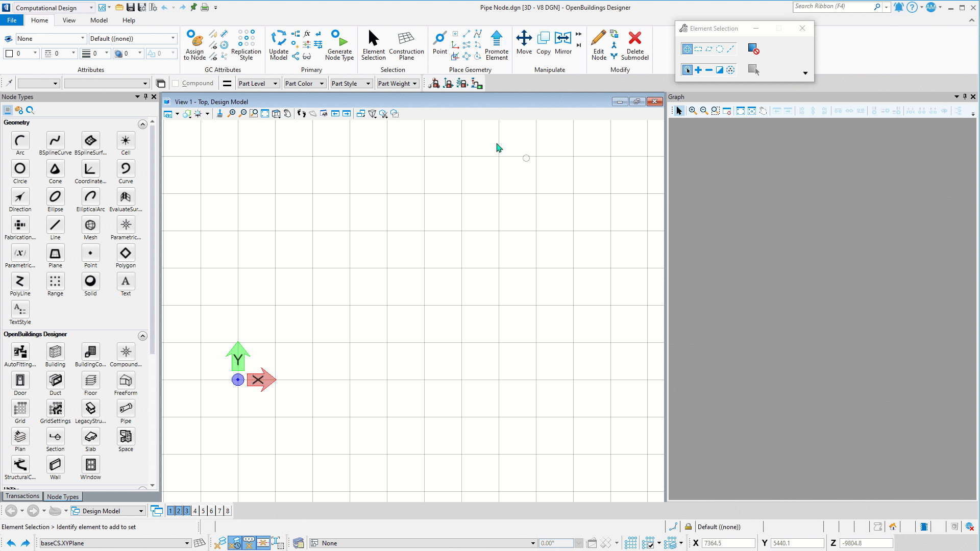Open the Design Model dropdown
980x551 pixels.
(108, 511)
